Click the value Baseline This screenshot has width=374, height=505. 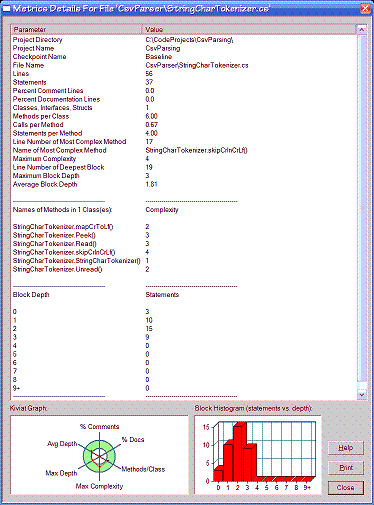point(159,57)
